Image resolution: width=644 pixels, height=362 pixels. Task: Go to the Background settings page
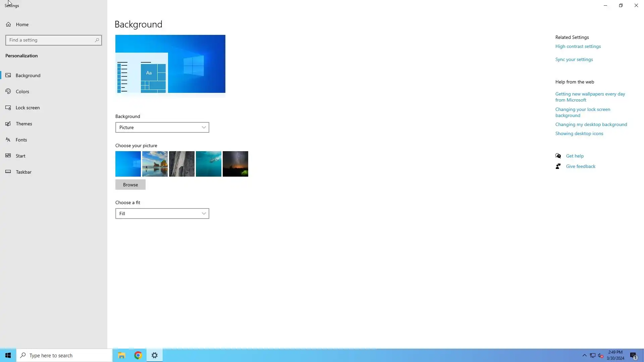[28, 75]
